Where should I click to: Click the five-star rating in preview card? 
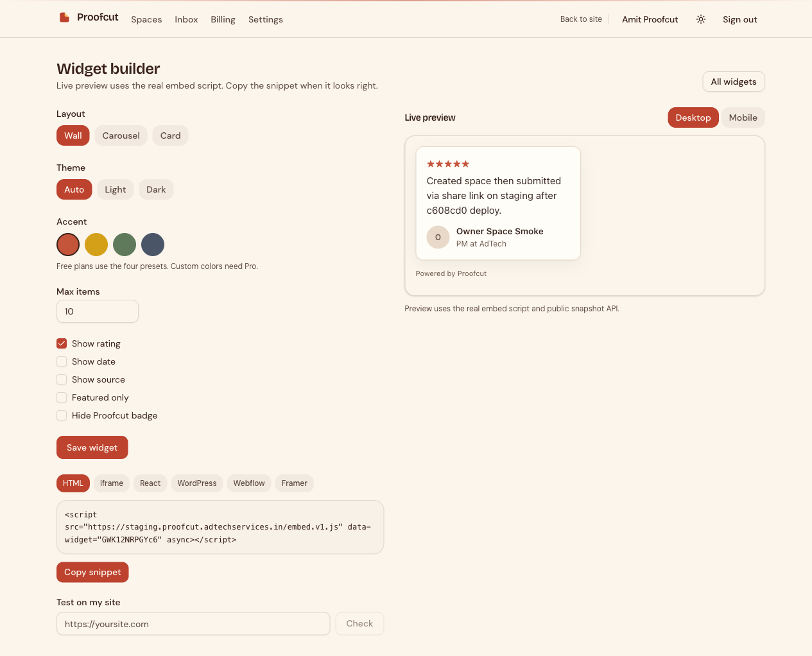point(448,164)
